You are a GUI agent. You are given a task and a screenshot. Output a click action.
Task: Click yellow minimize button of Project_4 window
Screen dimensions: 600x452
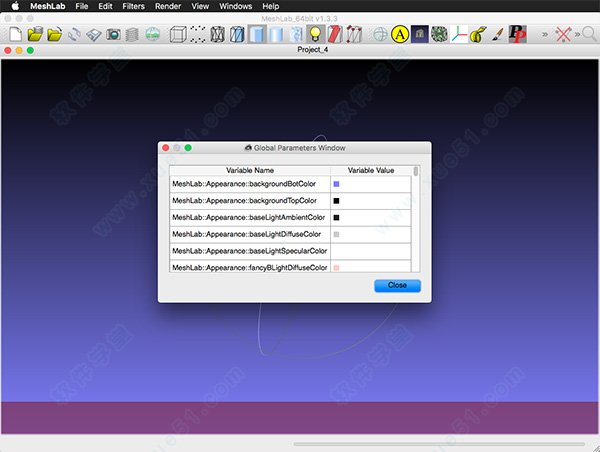click(19, 50)
